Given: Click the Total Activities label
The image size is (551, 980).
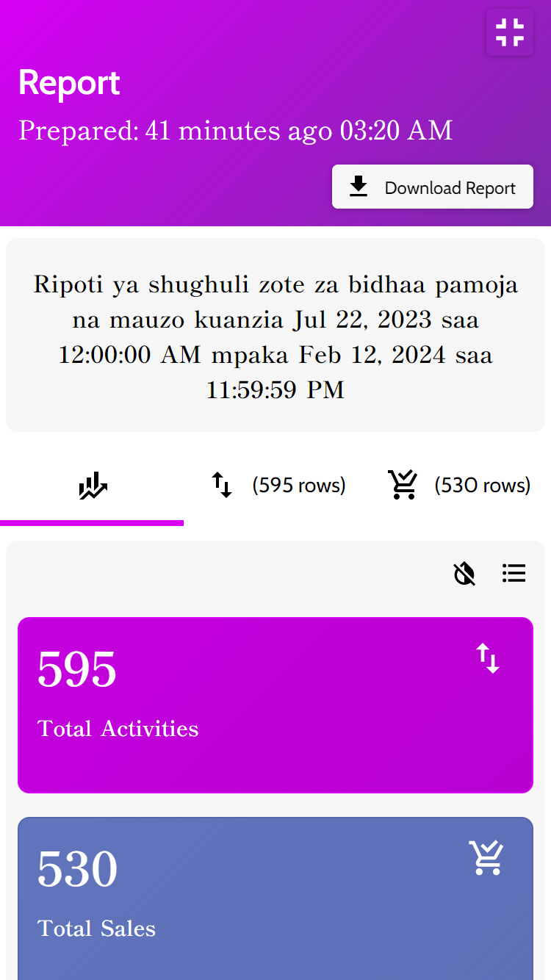Looking at the screenshot, I should (118, 729).
